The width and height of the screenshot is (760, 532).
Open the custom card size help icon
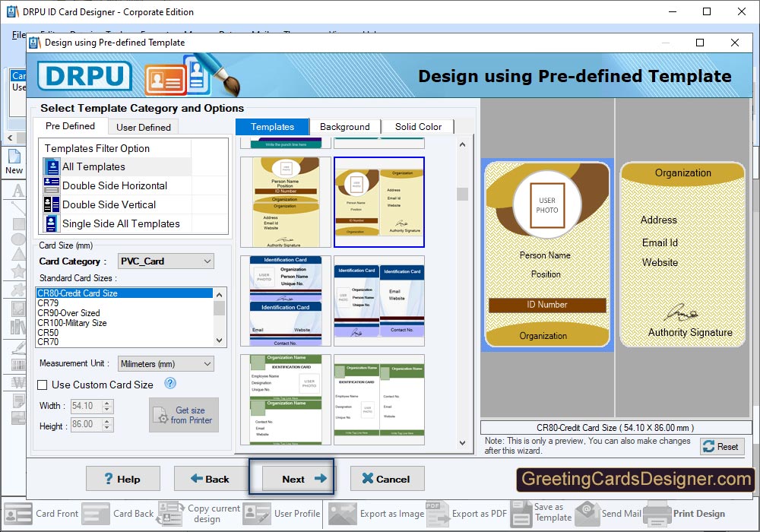click(170, 383)
